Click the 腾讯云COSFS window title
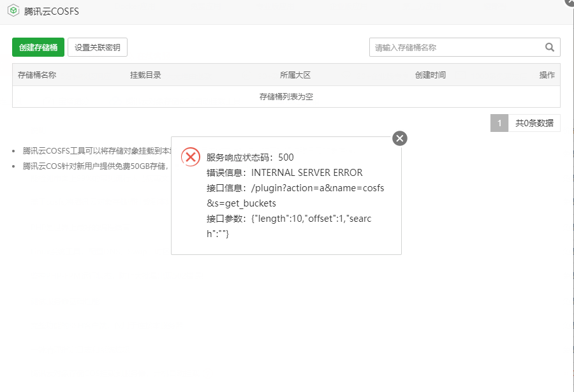 click(52, 11)
